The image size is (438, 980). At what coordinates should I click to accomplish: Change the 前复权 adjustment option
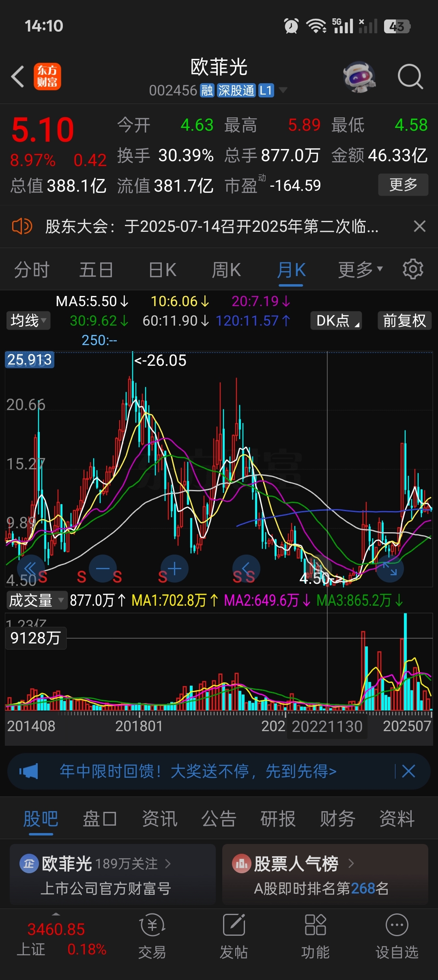pyautogui.click(x=404, y=320)
